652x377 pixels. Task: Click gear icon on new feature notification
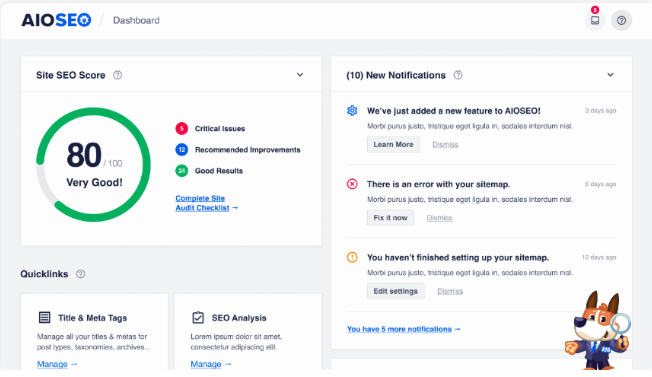(x=352, y=111)
